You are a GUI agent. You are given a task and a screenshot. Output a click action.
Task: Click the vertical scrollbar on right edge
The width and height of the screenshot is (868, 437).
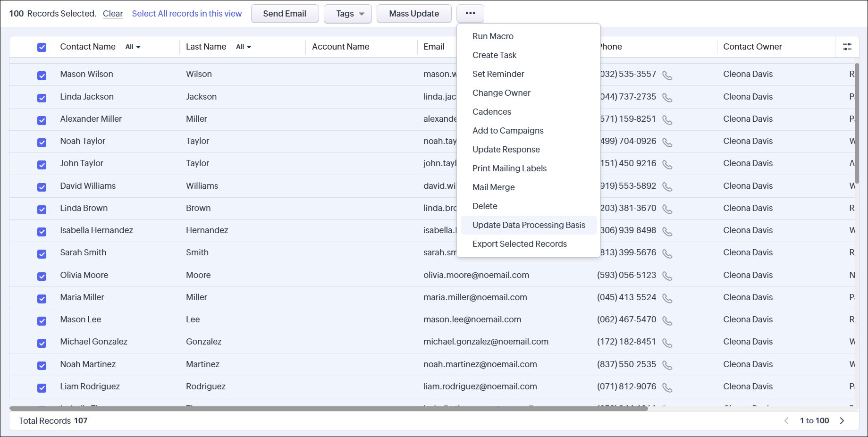click(857, 124)
